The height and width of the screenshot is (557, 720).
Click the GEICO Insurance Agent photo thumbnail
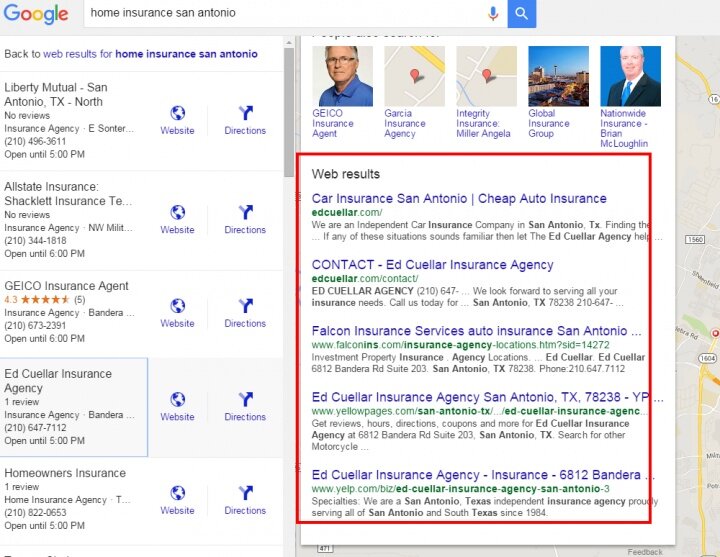(343, 76)
